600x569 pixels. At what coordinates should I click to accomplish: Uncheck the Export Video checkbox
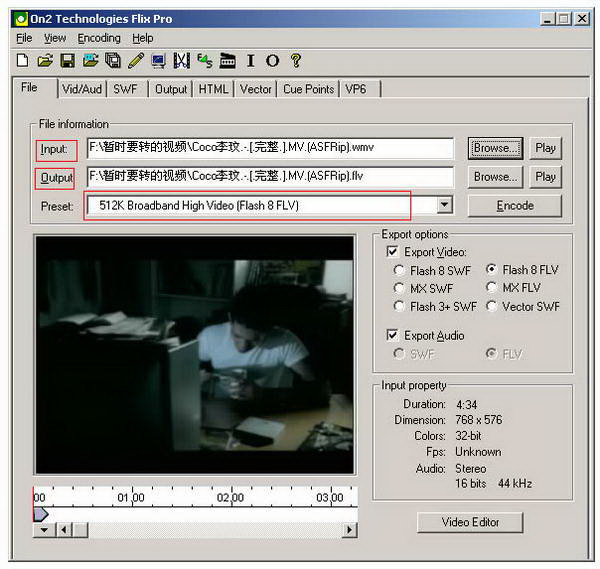393,252
